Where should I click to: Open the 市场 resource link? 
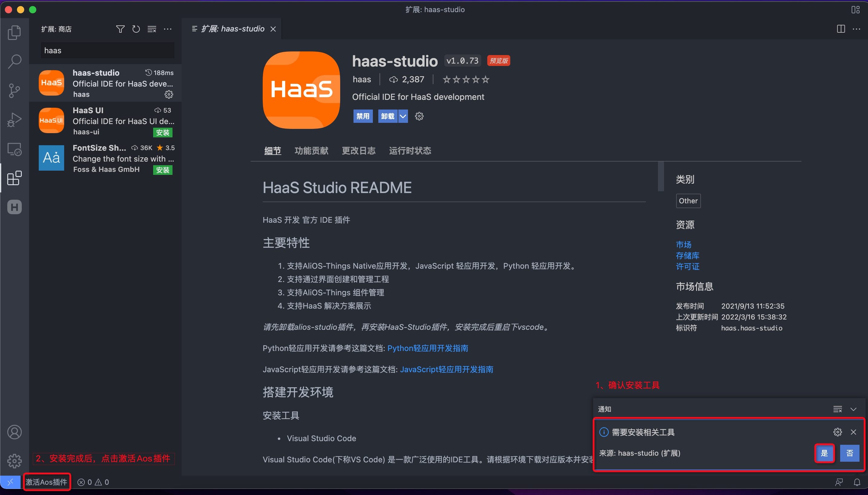click(x=683, y=244)
